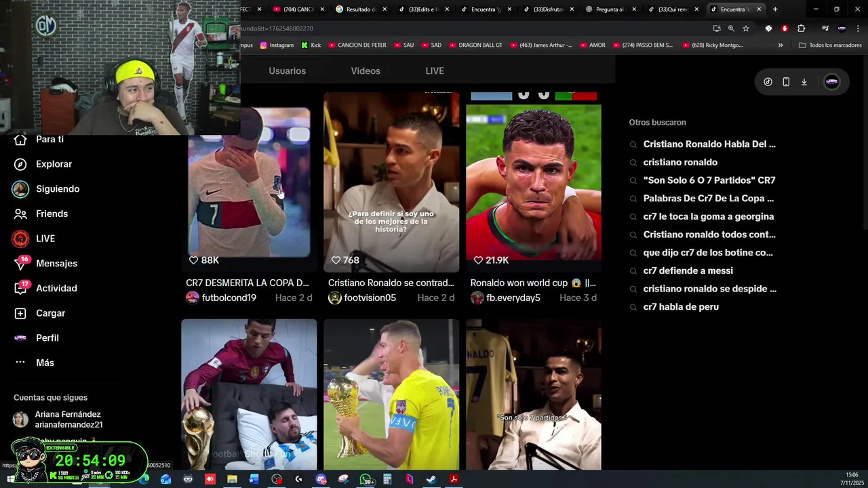
Task: Open the golden trophy yellow jersey video
Action: (x=391, y=394)
